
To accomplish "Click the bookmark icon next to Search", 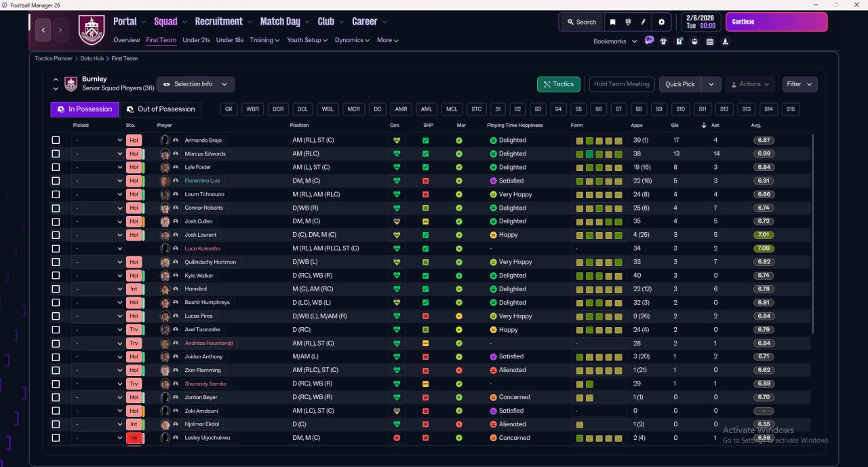I will [612, 22].
